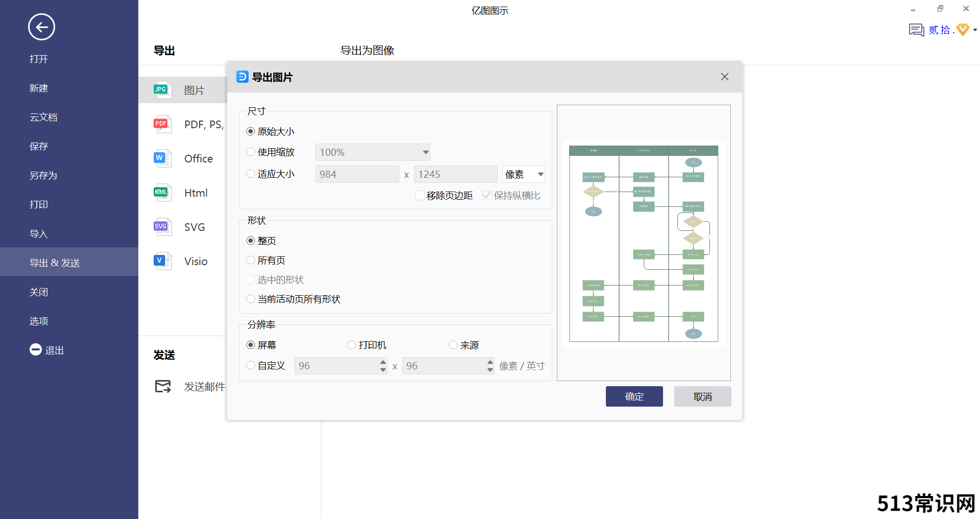Cancel export with 取消 button
This screenshot has width=980, height=519.
pos(703,396)
